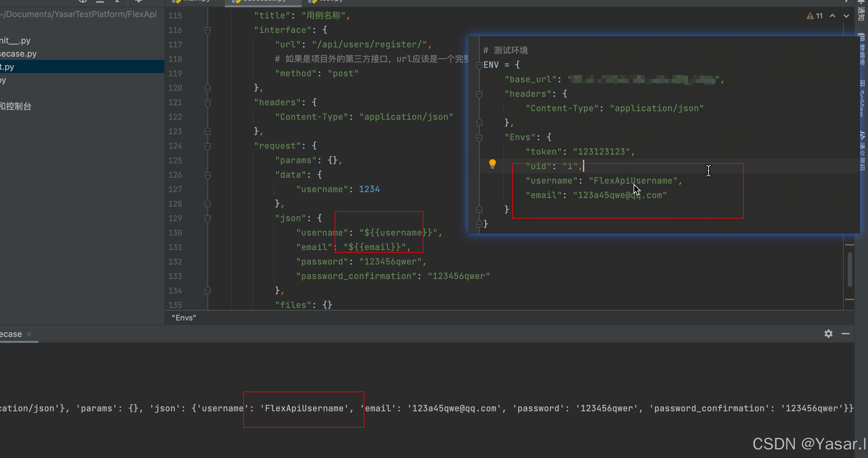Click the yellow intention lightbulb icon
The image size is (868, 458).
point(492,164)
